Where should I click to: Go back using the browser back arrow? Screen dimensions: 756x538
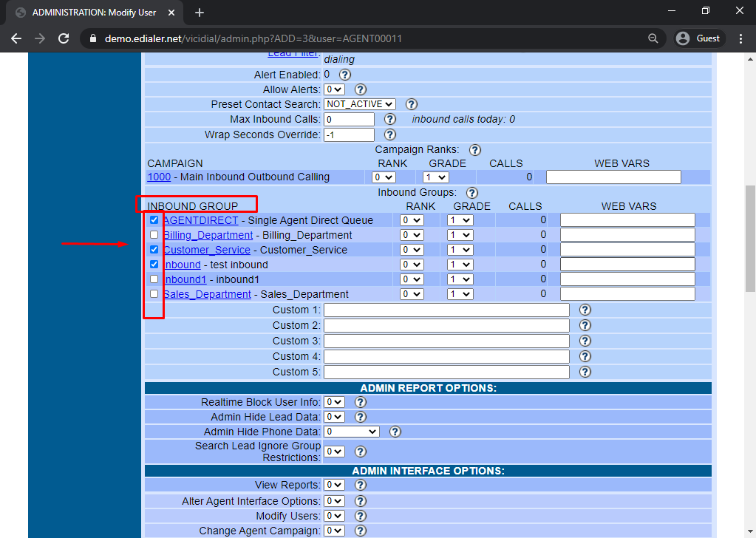[x=16, y=38]
